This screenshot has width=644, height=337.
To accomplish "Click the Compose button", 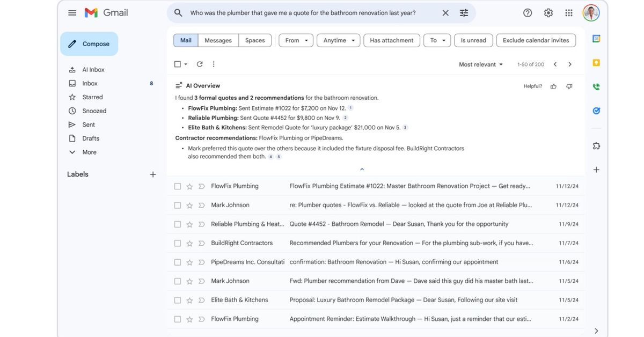I will [x=89, y=44].
